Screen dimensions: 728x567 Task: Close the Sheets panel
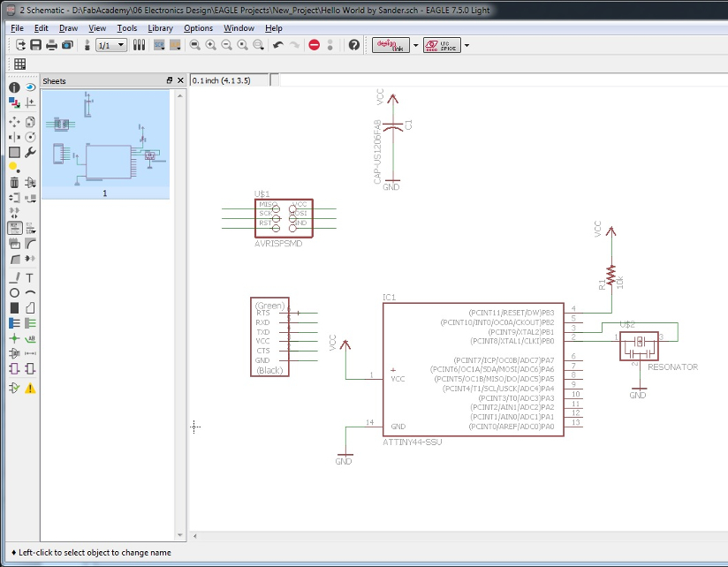(x=180, y=80)
